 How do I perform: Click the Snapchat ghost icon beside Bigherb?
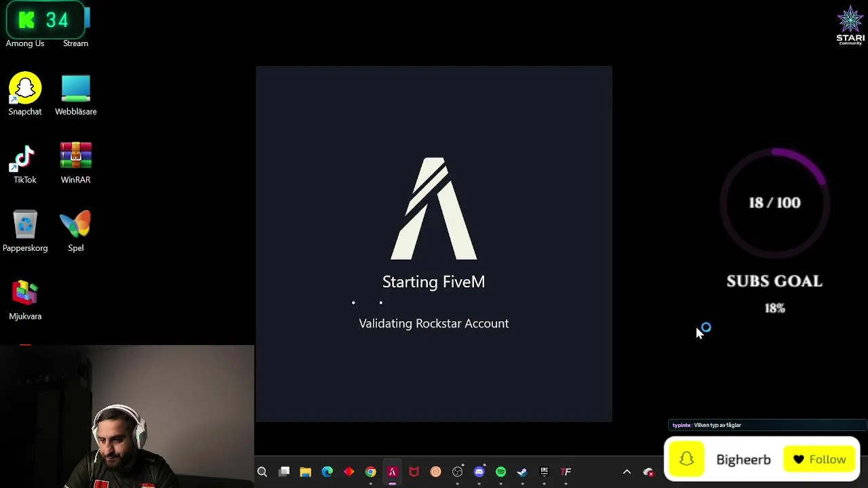click(x=687, y=460)
